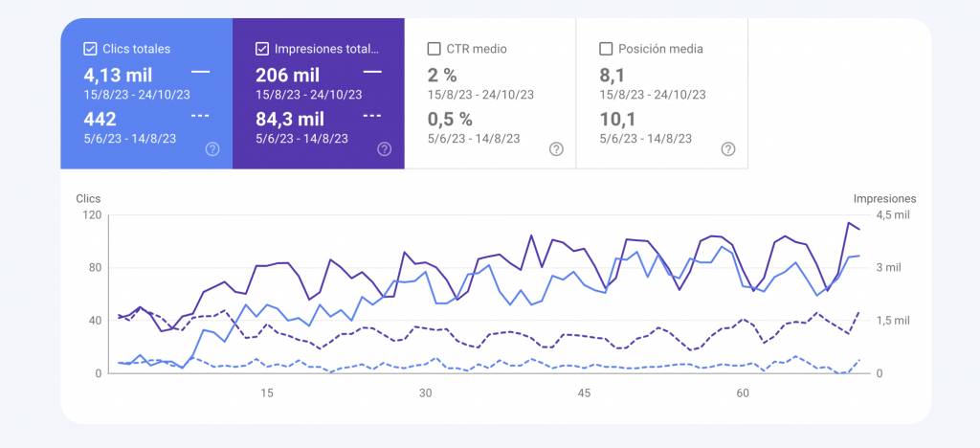Click the 120 left axis label
980x448 pixels.
(x=92, y=215)
